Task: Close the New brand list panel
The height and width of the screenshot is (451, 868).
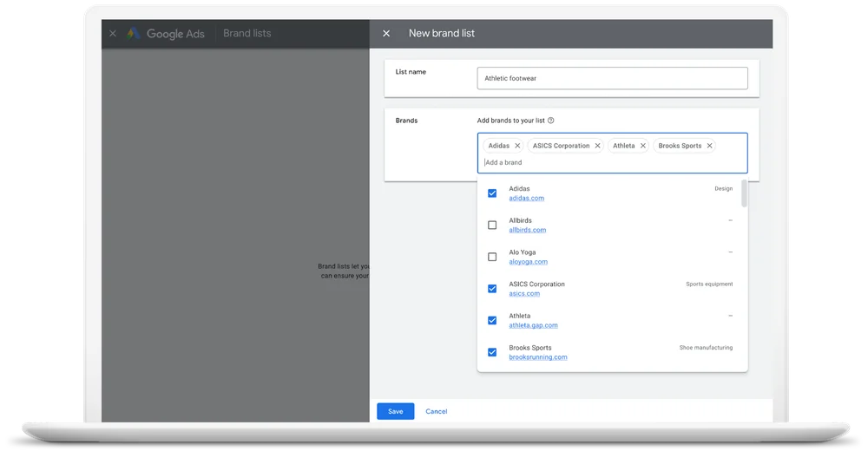Action: tap(386, 33)
